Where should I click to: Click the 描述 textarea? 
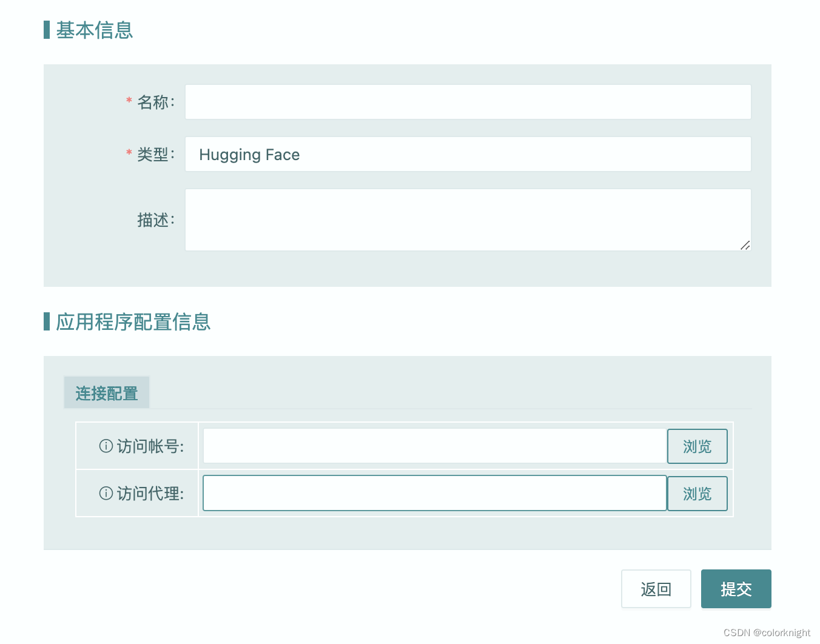tap(467, 220)
